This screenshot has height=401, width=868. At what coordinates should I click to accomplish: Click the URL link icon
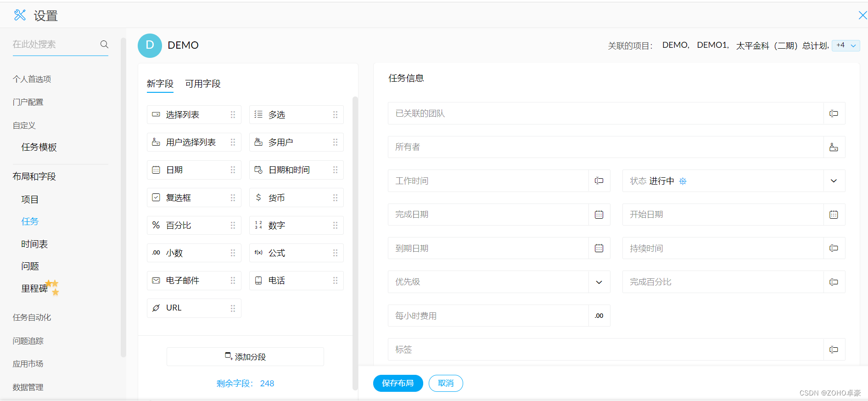[x=156, y=308]
